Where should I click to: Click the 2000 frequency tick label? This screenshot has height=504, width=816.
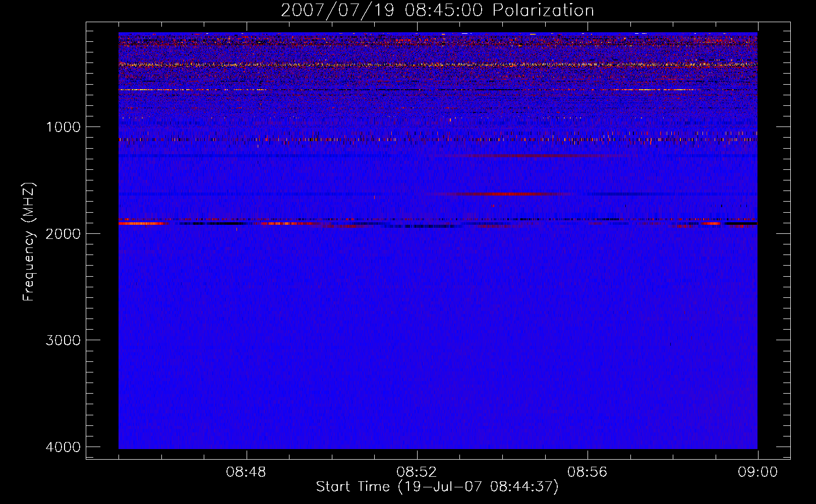(x=63, y=233)
